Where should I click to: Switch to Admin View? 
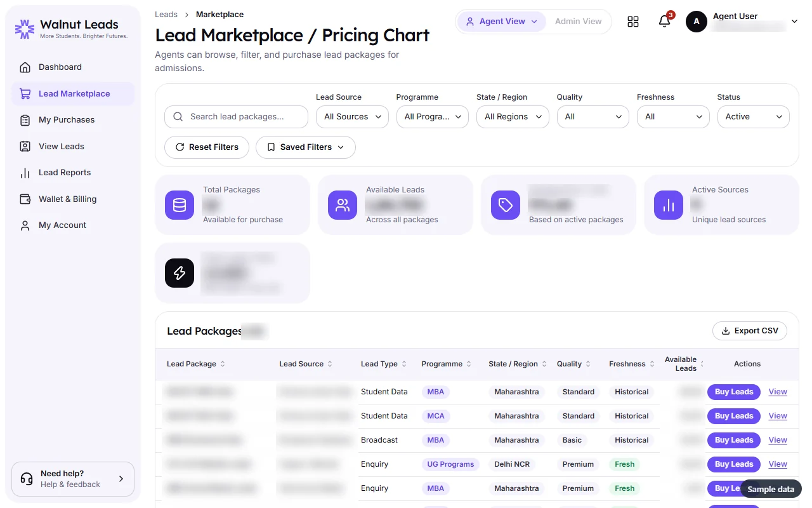click(x=578, y=22)
